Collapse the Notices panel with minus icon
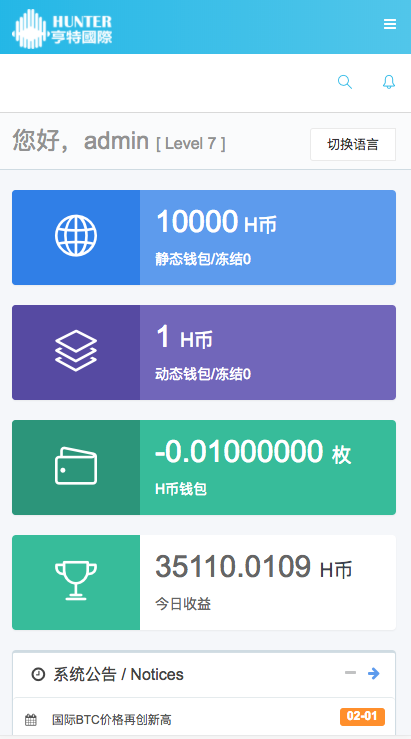Screen dimensions: 411x739 pos(350,673)
